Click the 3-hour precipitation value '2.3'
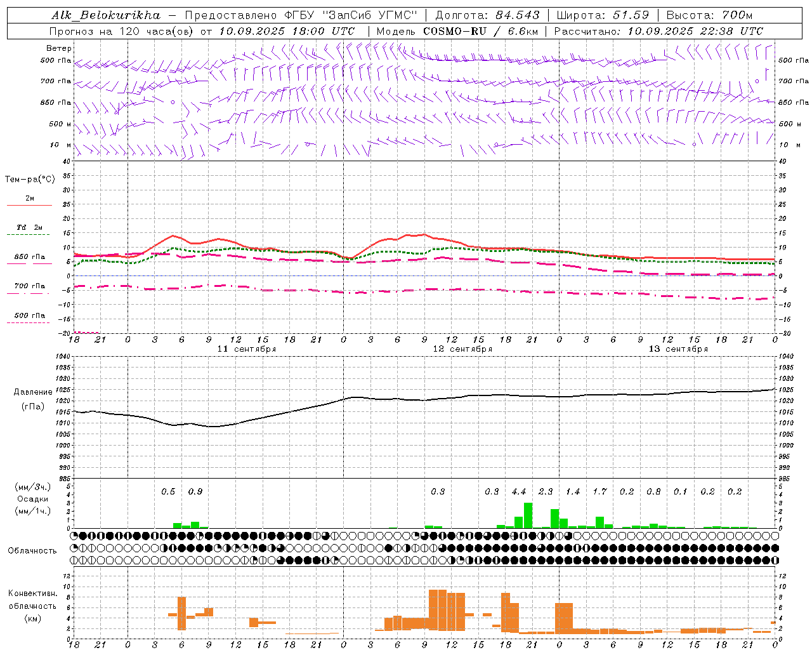 click(546, 492)
